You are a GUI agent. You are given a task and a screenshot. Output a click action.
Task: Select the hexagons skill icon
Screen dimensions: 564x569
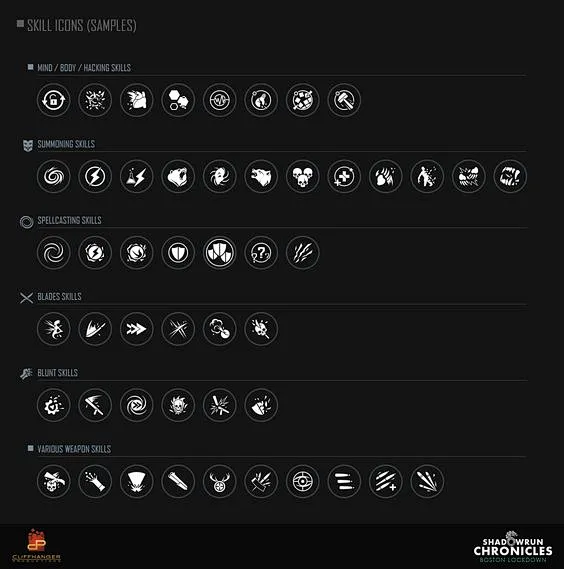(x=178, y=100)
